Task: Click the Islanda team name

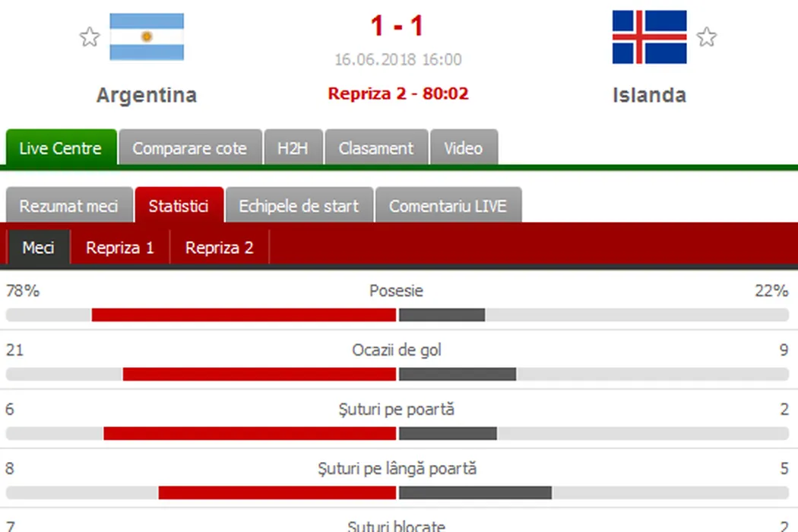Action: [x=649, y=95]
